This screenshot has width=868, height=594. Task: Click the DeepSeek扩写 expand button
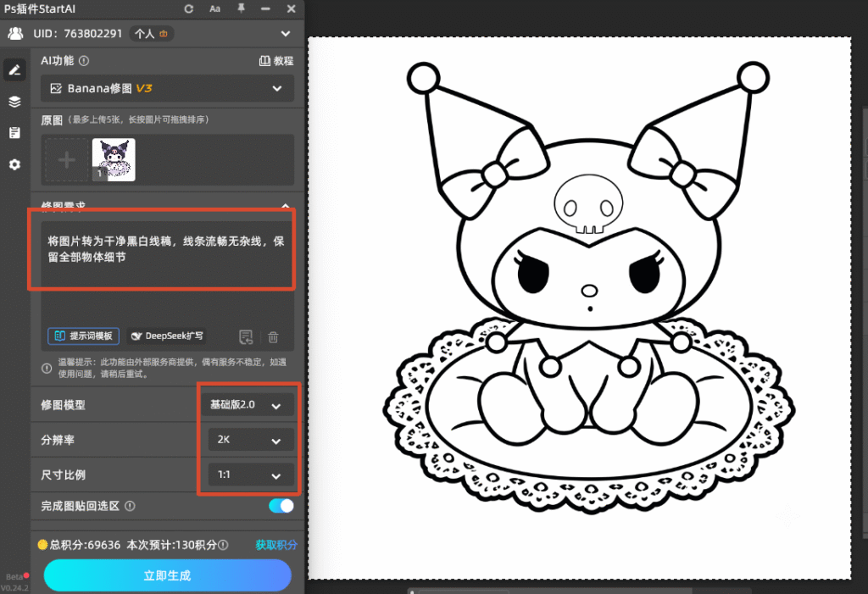[x=167, y=336]
